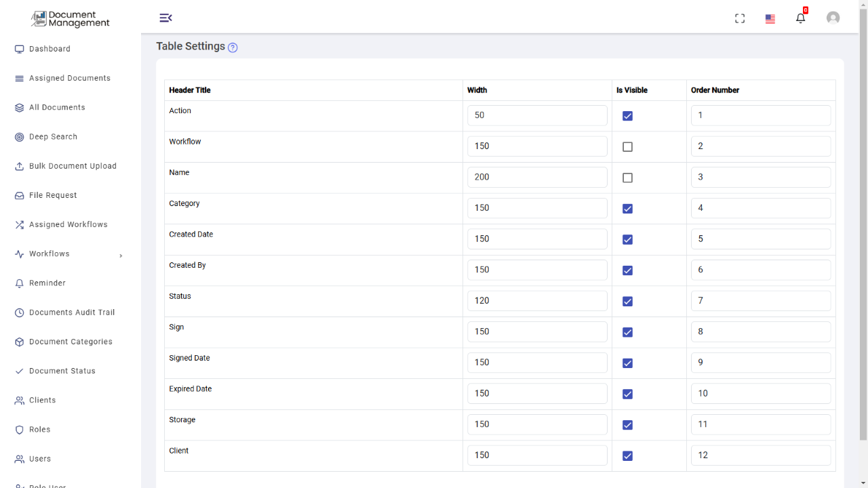Enter fullscreen mode via top bar icon
Image resolution: width=868 pixels, height=488 pixels.
tap(740, 18)
